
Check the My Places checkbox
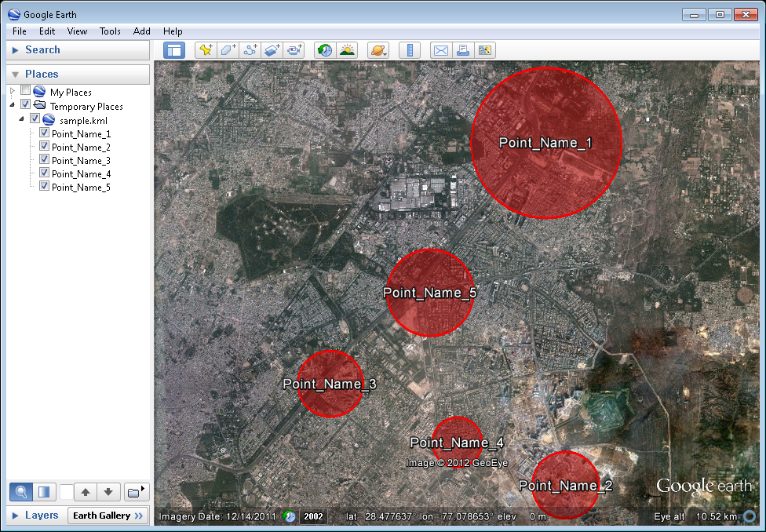pyautogui.click(x=25, y=90)
